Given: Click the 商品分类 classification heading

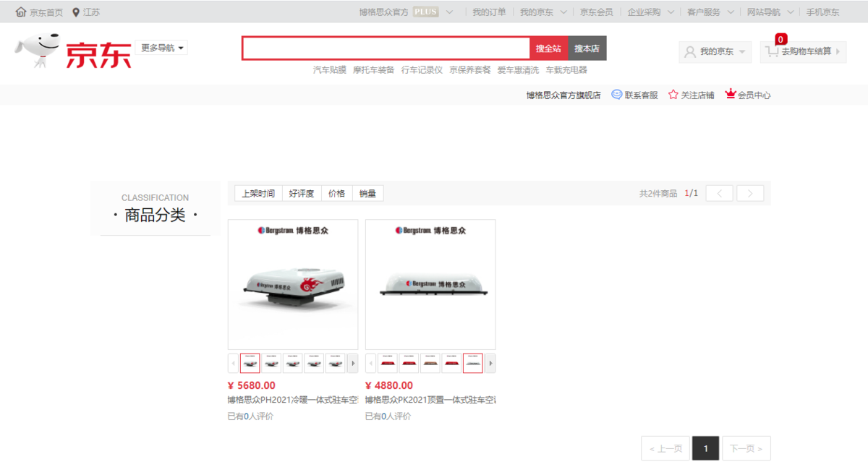Looking at the screenshot, I should point(155,215).
